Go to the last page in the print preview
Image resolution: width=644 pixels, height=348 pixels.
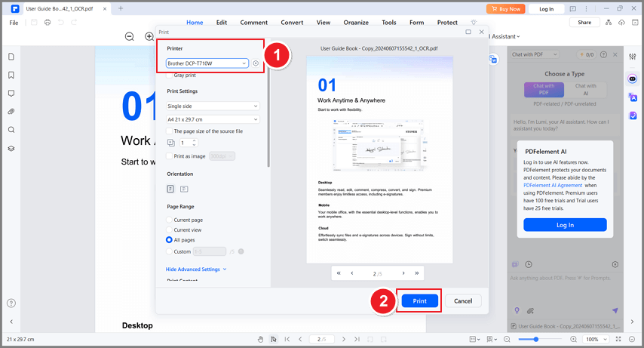pyautogui.click(x=417, y=273)
